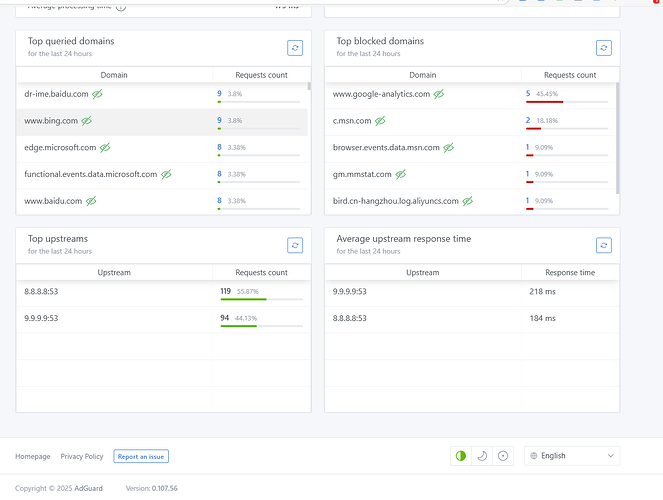Click the Top blocked domains scrollbar

pos(618,138)
